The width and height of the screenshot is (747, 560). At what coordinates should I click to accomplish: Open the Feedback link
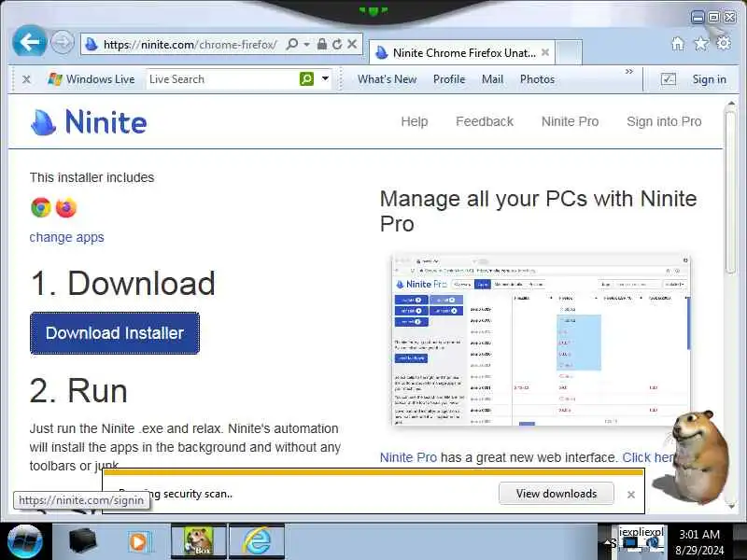pyautogui.click(x=485, y=122)
